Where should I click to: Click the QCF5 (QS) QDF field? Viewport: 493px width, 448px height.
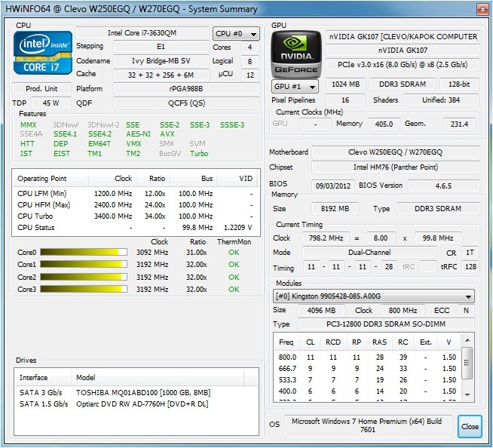click(186, 103)
